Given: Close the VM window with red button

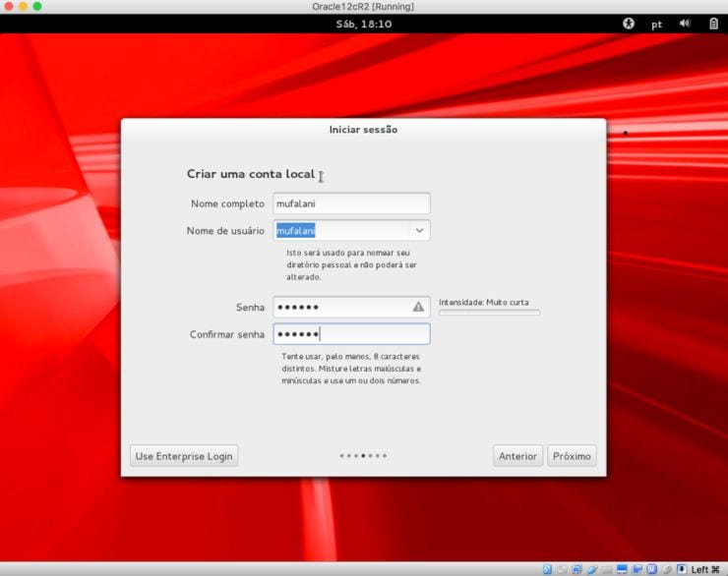Looking at the screenshot, I should 8,6.
